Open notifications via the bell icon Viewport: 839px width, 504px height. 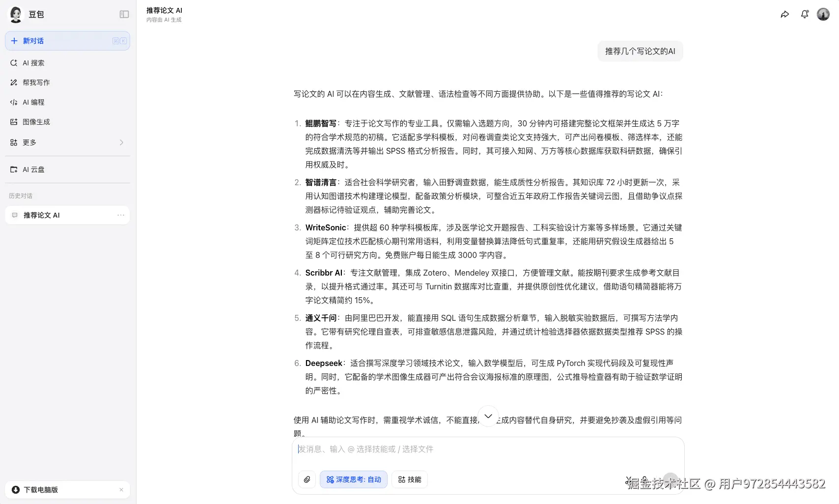click(x=804, y=14)
